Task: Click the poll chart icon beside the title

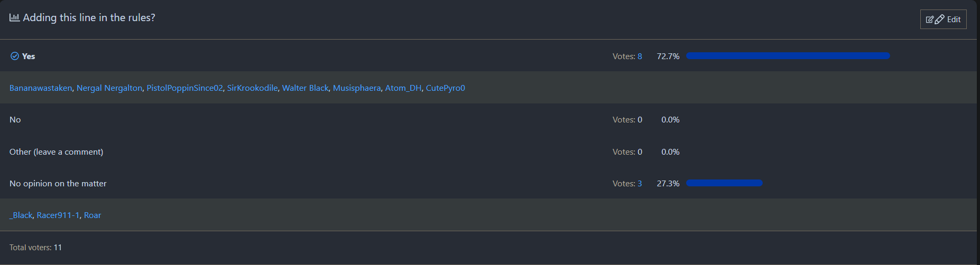Action: point(14,18)
